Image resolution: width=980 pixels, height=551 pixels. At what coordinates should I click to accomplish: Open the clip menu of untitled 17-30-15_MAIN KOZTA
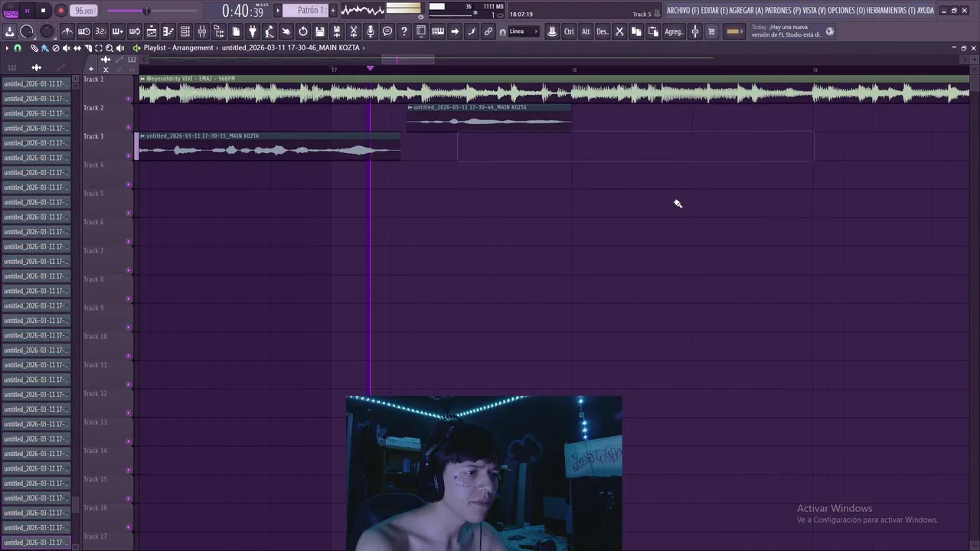pyautogui.click(x=142, y=136)
